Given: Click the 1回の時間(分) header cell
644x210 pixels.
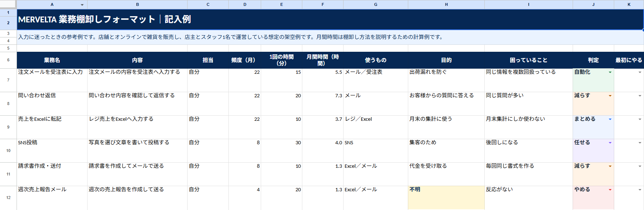Looking at the screenshot, I should [281, 60].
